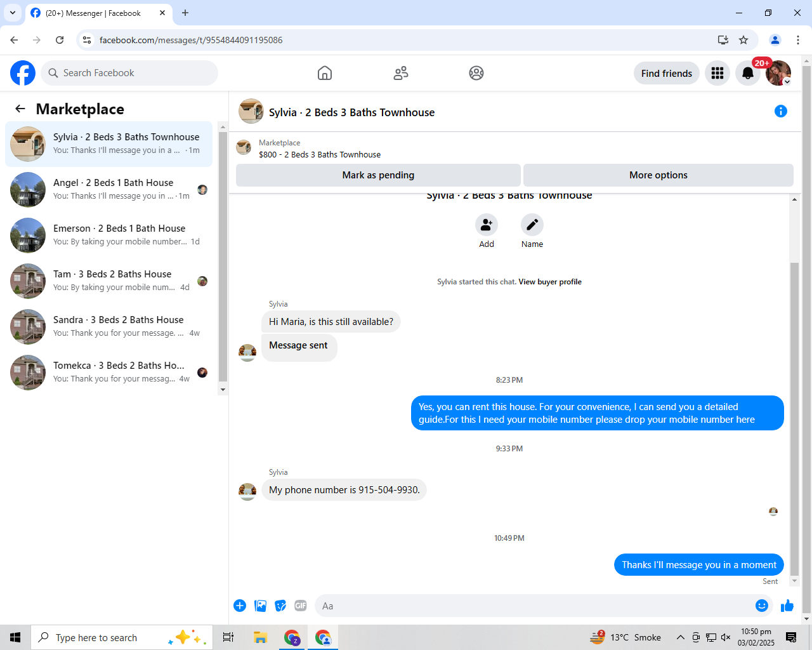
Task: Open Task View on the taskbar
Action: coord(228,637)
